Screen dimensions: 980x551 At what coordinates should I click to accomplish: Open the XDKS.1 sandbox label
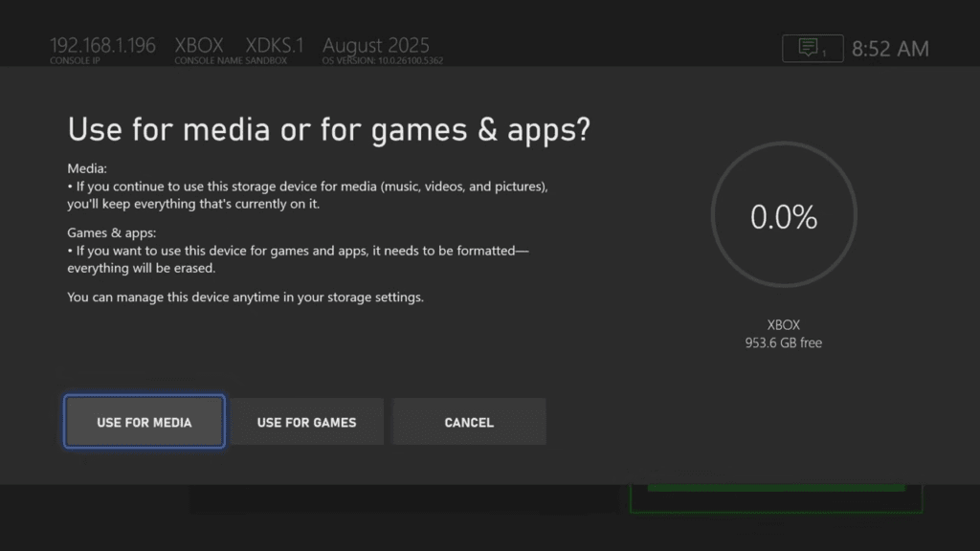(277, 45)
